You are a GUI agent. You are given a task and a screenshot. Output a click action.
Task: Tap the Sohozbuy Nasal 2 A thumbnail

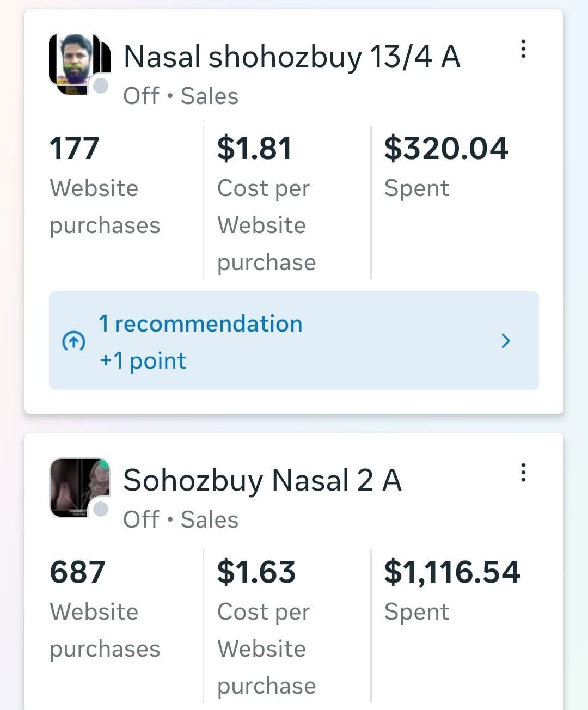coord(77,486)
